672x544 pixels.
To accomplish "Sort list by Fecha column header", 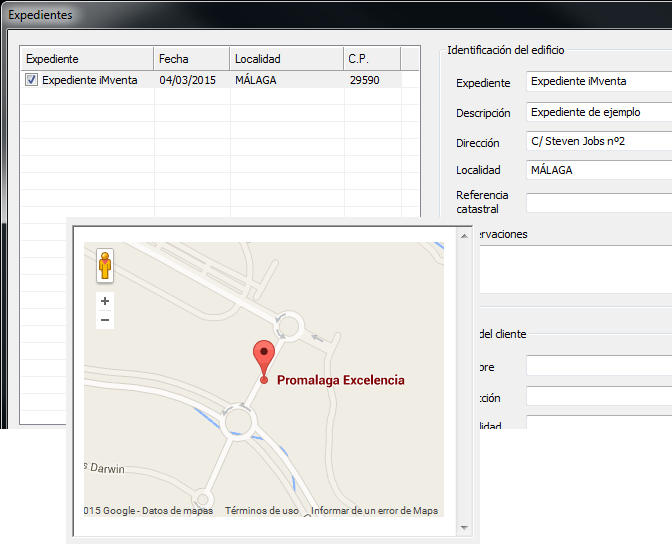I will (192, 59).
